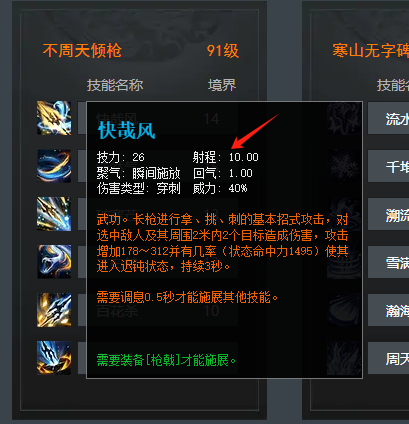
Task: Choose the white serpent dragon skill icon
Action: [54, 262]
